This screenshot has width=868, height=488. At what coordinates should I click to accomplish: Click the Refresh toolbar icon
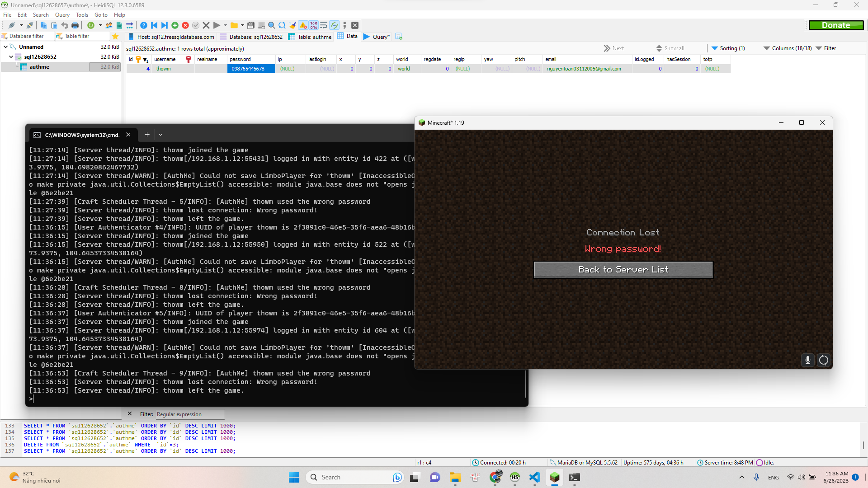point(91,25)
